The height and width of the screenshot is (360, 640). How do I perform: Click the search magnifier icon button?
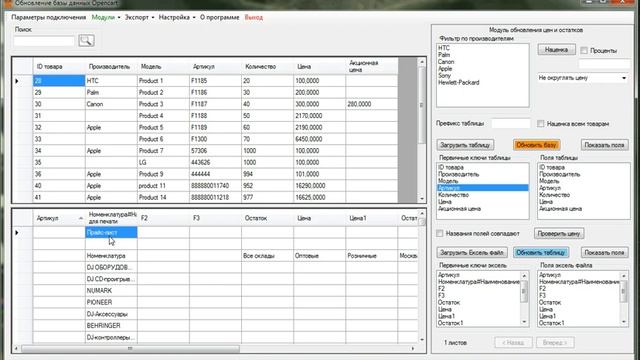86,40
